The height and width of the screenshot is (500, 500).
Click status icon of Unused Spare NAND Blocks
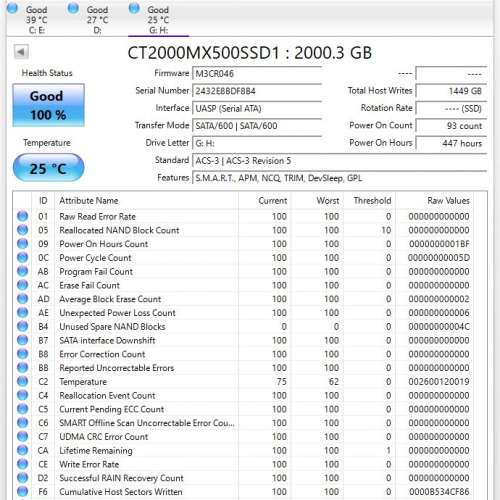point(22,326)
